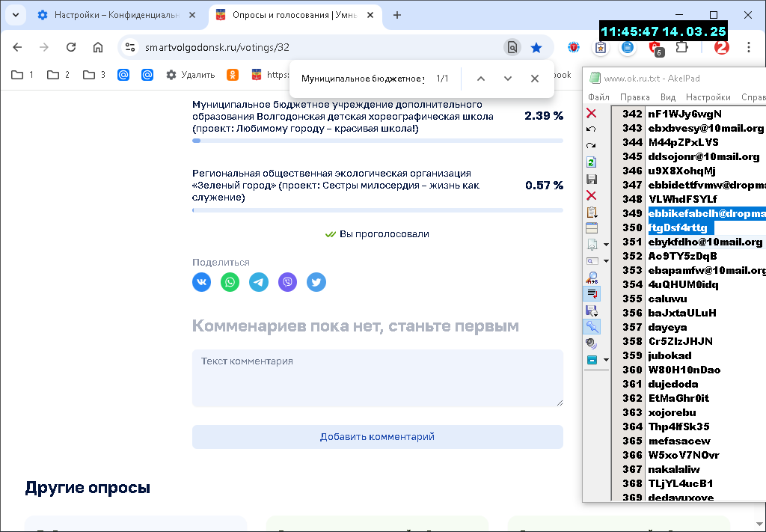The width and height of the screenshot is (766, 532).
Task: Switch to the Опросы и голосования tab
Action: click(x=295, y=15)
